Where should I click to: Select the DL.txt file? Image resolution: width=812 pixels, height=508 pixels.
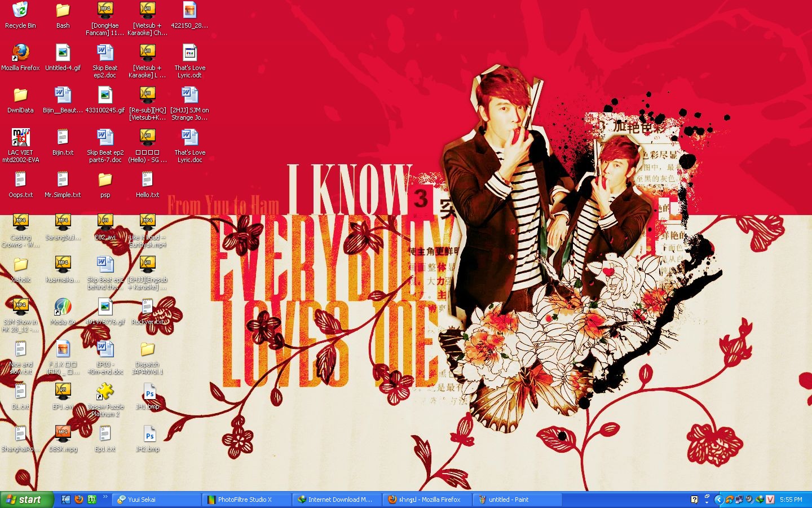[20, 396]
